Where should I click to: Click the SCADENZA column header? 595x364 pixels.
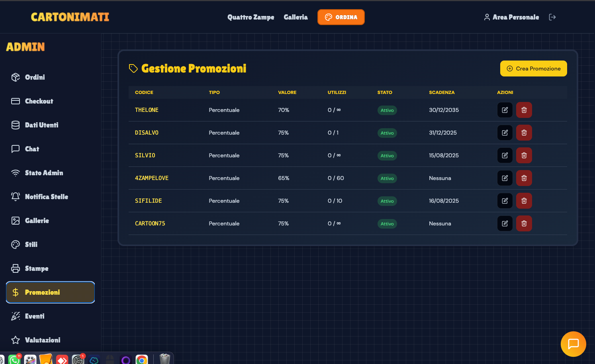pyautogui.click(x=442, y=92)
